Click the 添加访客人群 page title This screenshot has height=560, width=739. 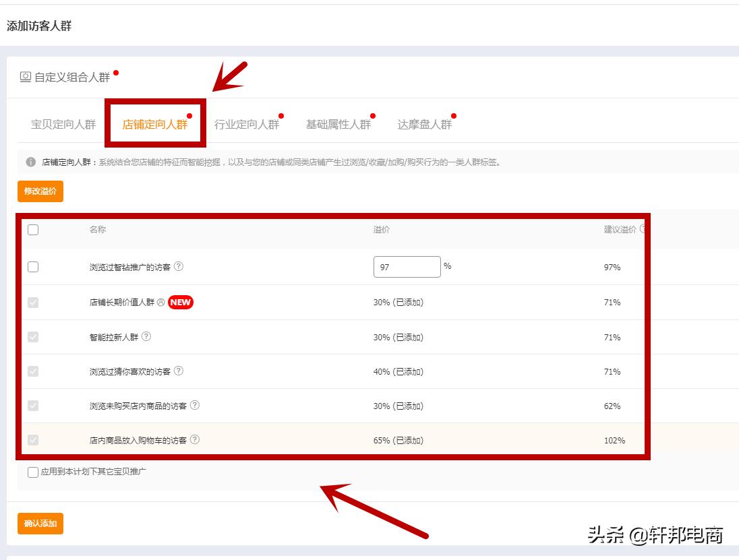click(x=39, y=26)
